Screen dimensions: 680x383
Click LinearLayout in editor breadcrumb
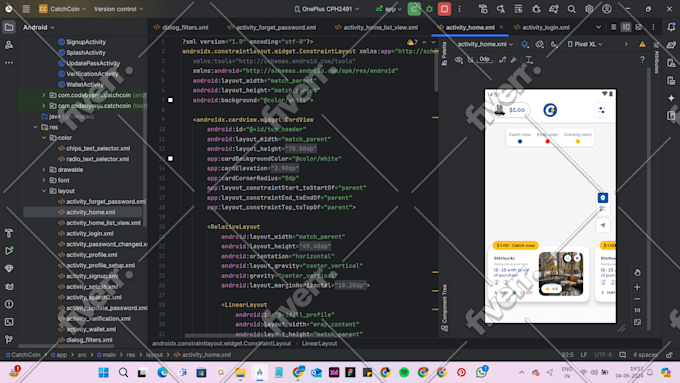point(319,344)
